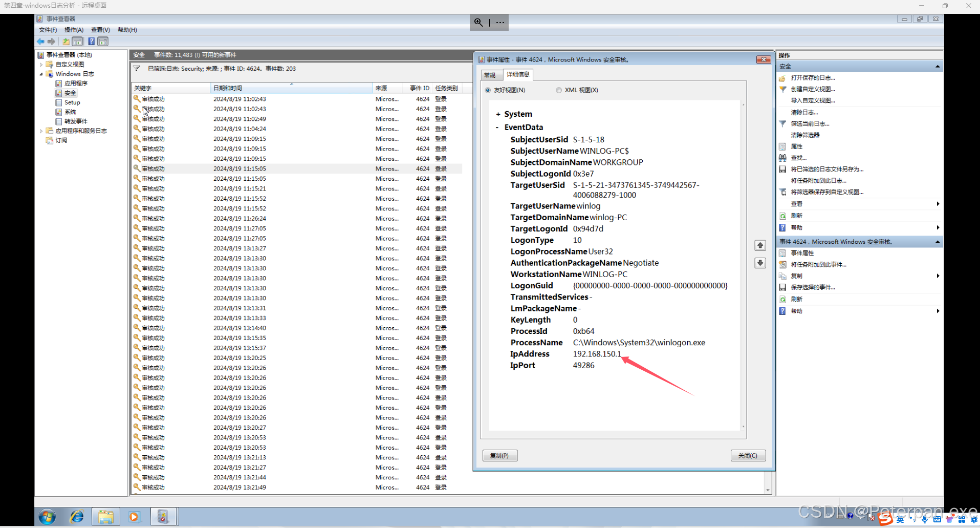This screenshot has width=980, height=528.
Task: Click the previous event up-arrow button
Action: tap(760, 246)
